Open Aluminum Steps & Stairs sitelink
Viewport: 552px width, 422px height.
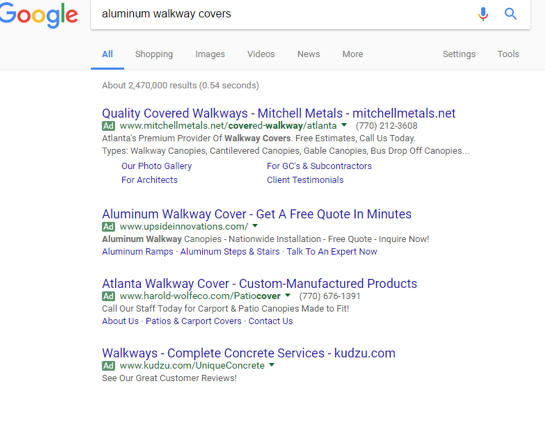pos(230,252)
